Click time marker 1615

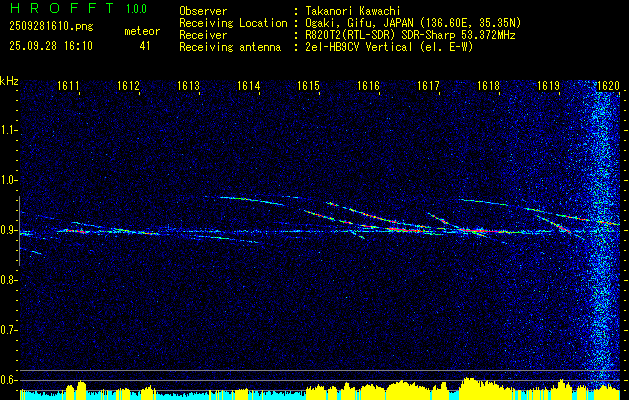point(308,85)
